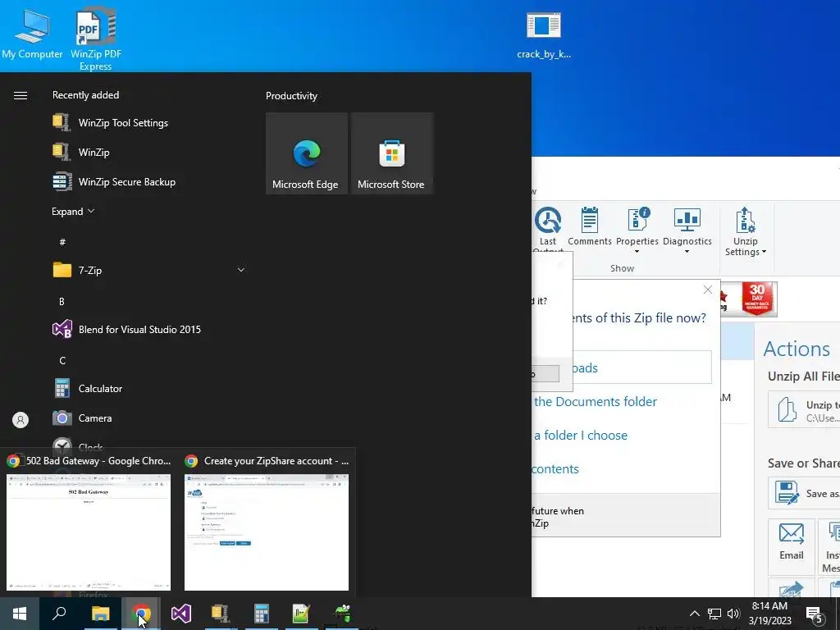Open the 7-Zip folder in Start menu
Screen dimensions: 840x630
[149, 270]
